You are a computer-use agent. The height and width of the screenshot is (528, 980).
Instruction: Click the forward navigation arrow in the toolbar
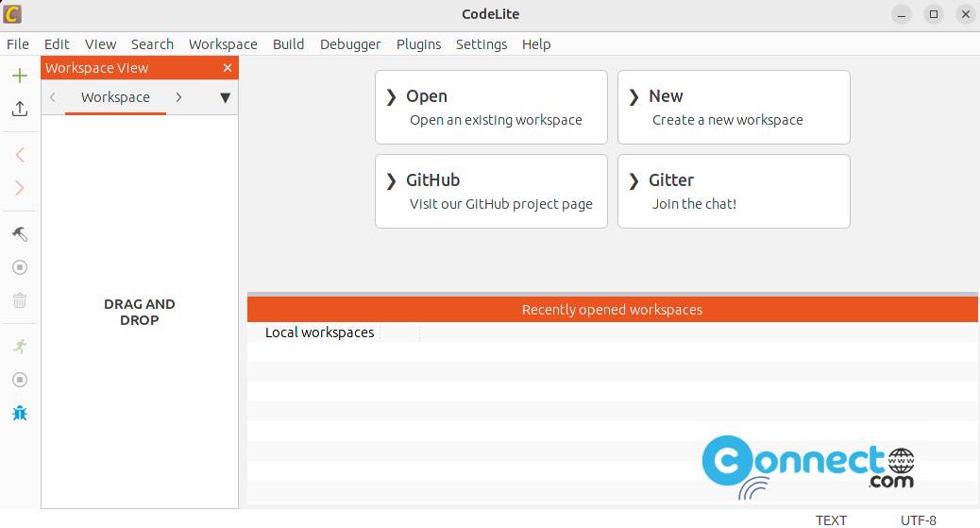click(20, 188)
